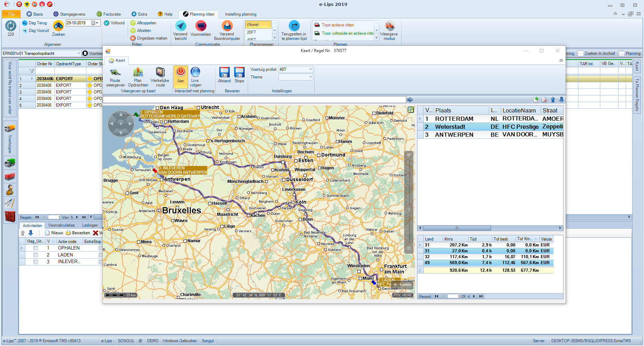Viewport: 644px width, 346px height.
Task: Switch to the Basis ribbon tab
Action: pyautogui.click(x=34, y=14)
